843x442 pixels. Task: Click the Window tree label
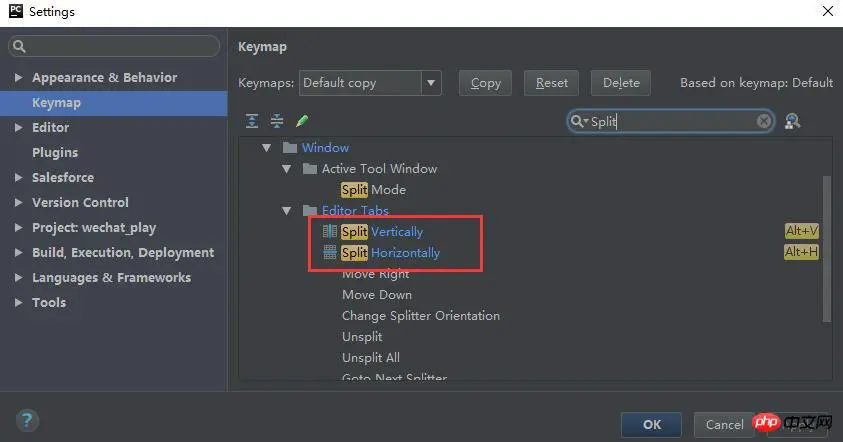click(x=325, y=147)
